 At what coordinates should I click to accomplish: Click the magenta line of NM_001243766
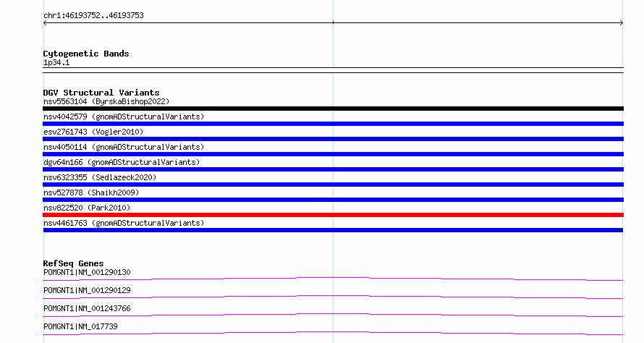point(333,315)
